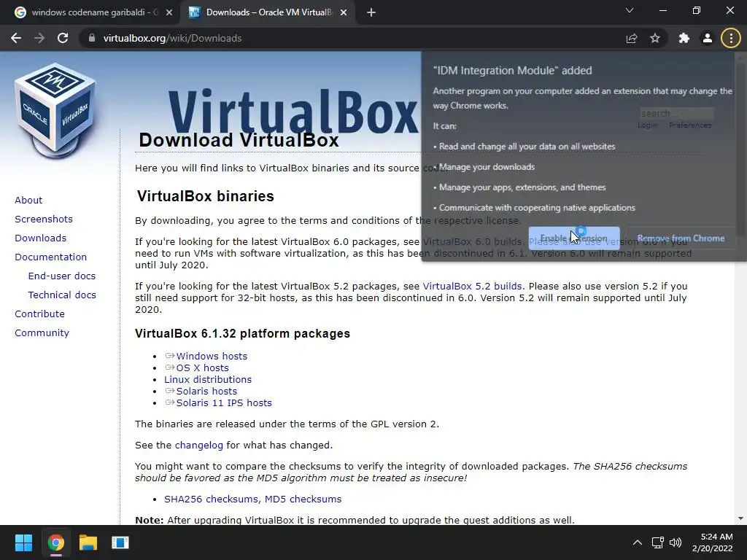Open File Explorer from the taskbar
This screenshot has width=747, height=560.
[x=88, y=542]
